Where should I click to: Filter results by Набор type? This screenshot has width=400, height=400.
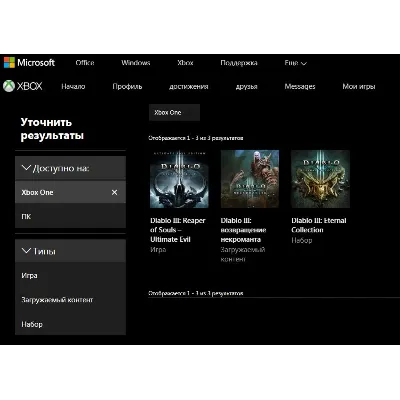(70, 324)
